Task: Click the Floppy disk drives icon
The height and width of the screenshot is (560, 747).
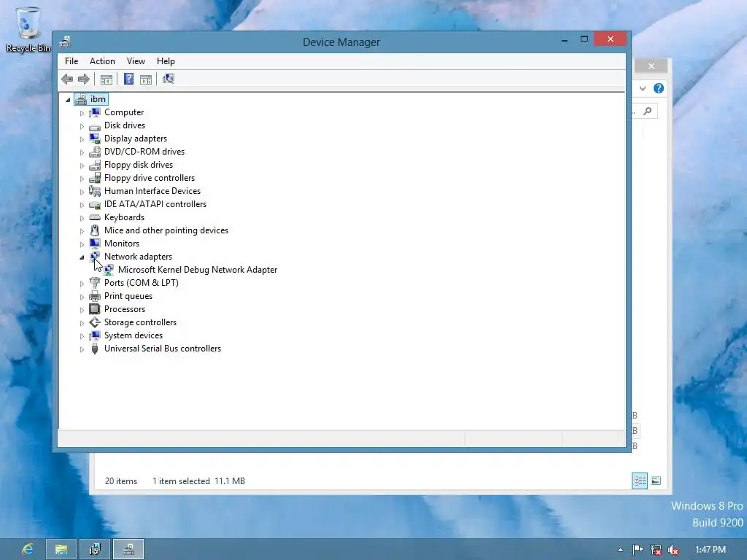Action: [95, 165]
